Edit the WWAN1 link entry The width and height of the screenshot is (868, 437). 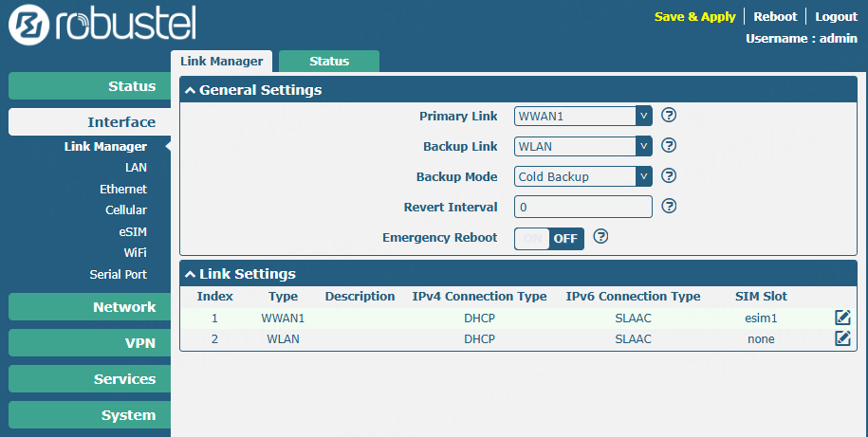click(842, 318)
